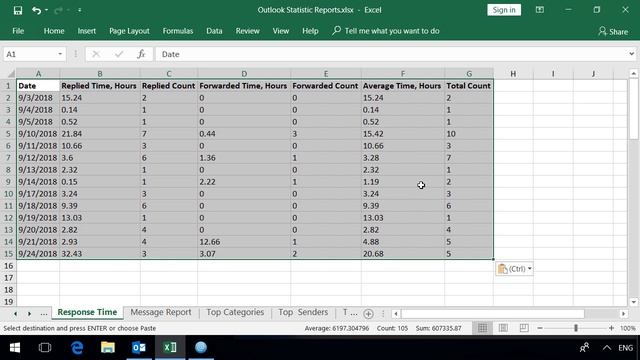Screen dimensions: 640x360
Task: Select column header B
Action: pos(100,73)
